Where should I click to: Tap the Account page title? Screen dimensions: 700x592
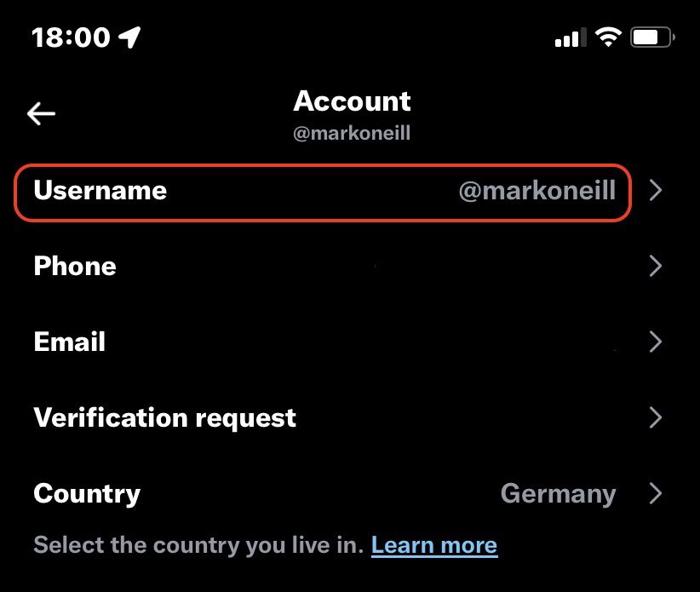click(x=352, y=101)
